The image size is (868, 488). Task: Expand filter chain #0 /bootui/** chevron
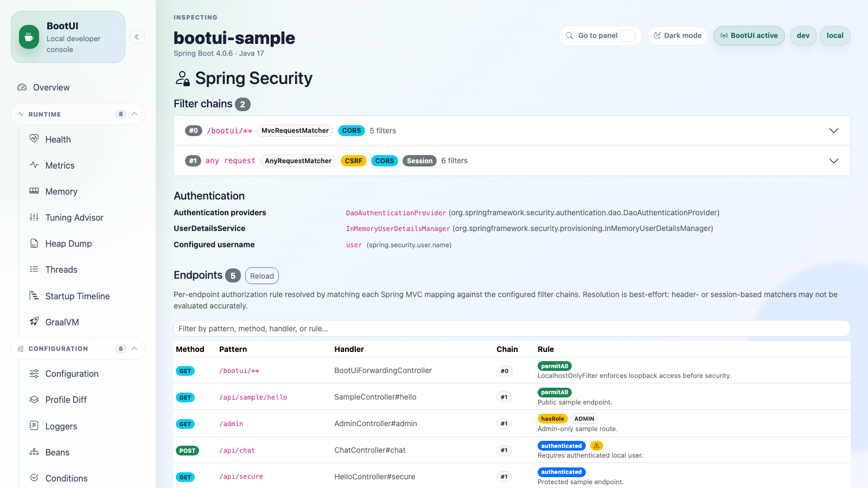click(834, 131)
